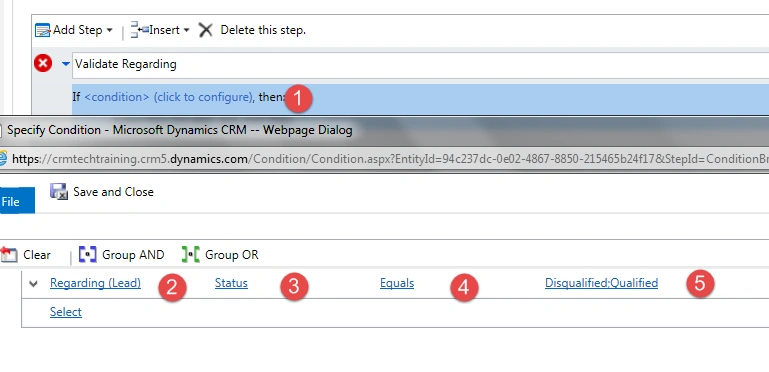The height and width of the screenshot is (372, 769).
Task: Click the Group AND bracket icon
Action: [x=88, y=254]
